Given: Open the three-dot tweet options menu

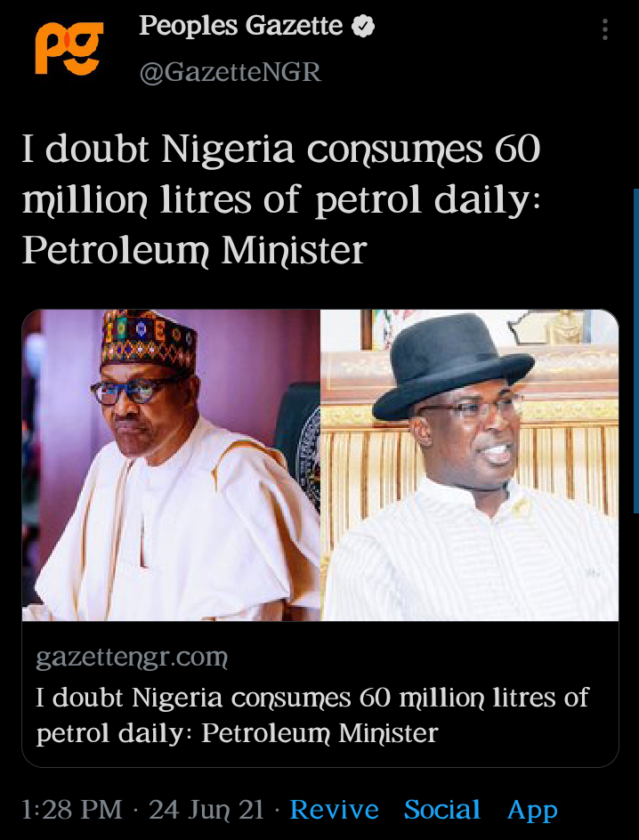Looking at the screenshot, I should 604,29.
